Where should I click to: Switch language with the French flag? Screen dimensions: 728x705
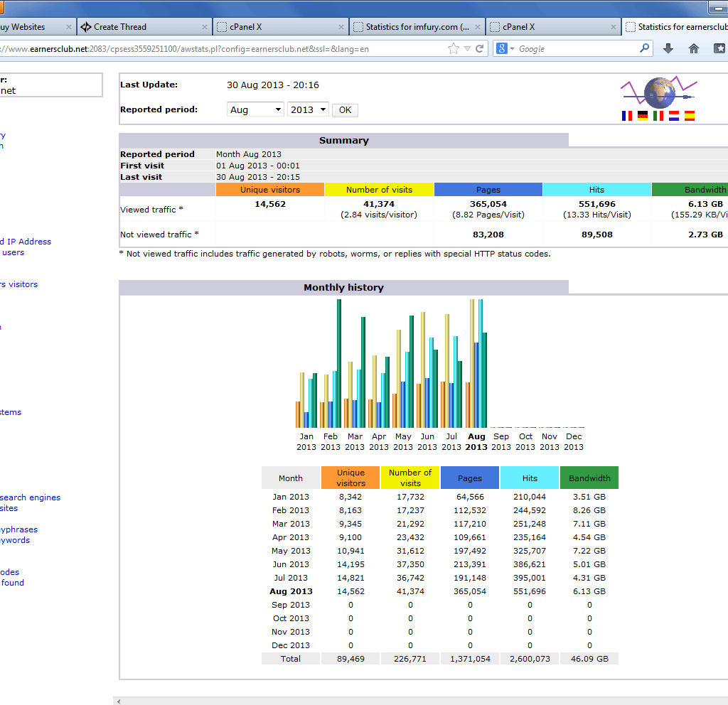pos(627,116)
